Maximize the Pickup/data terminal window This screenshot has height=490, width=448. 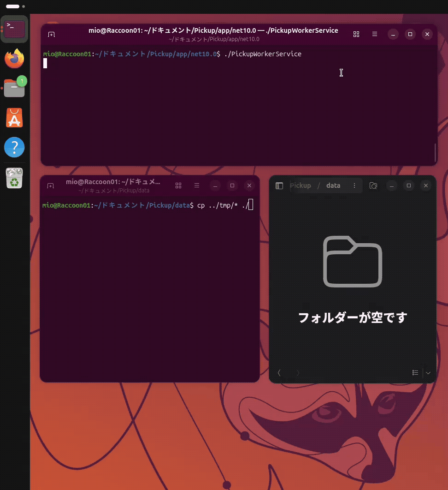[232, 185]
